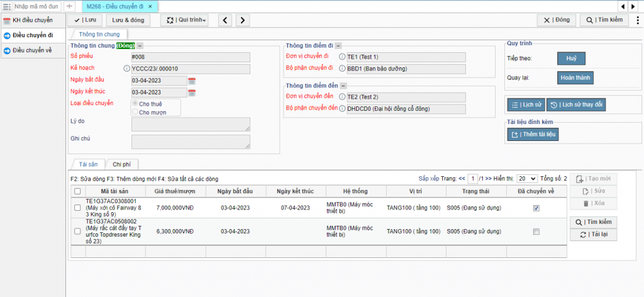The height and width of the screenshot is (297, 644).
Task: Switch to Thông tin chung tab
Action: [x=99, y=34]
